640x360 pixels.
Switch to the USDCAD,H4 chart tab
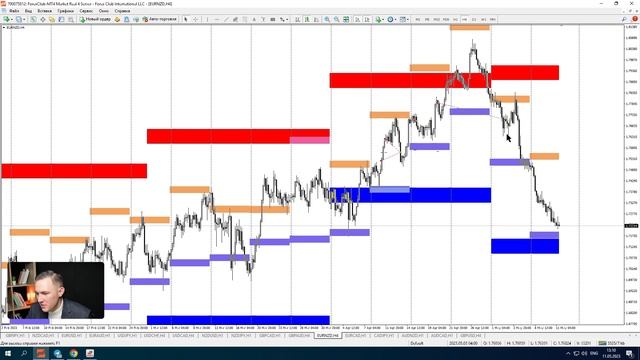pyautogui.click(x=182, y=336)
